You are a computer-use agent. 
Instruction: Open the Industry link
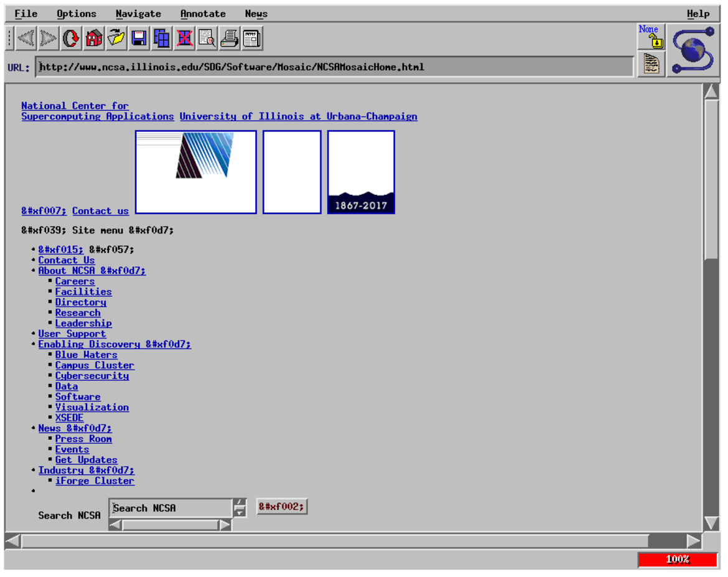click(86, 471)
